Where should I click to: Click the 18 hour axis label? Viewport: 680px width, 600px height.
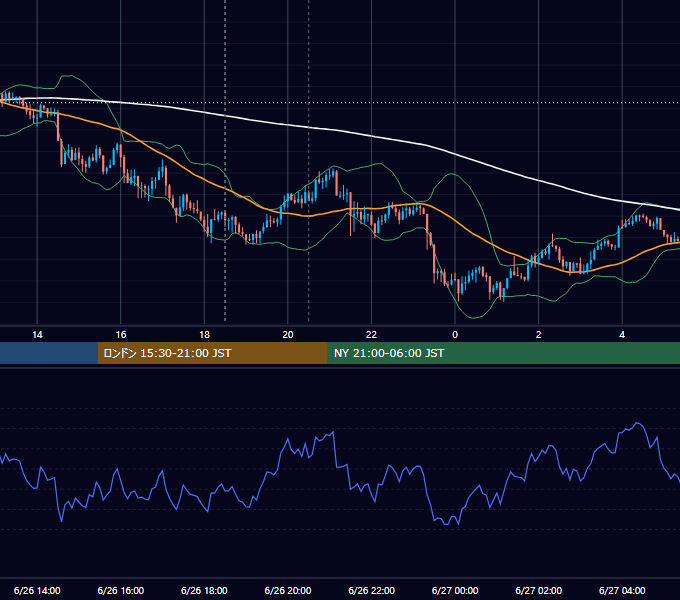204,335
